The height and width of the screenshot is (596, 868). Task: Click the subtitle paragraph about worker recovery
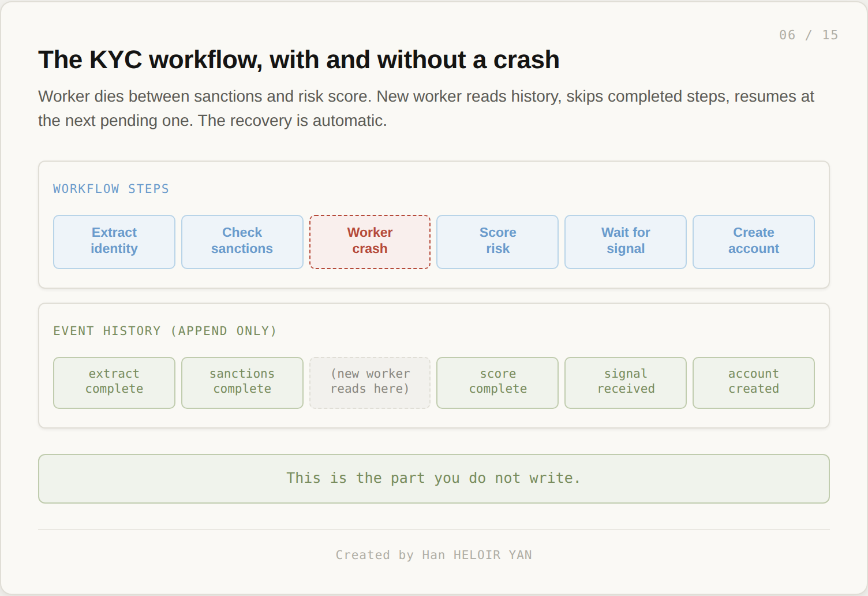426,109
